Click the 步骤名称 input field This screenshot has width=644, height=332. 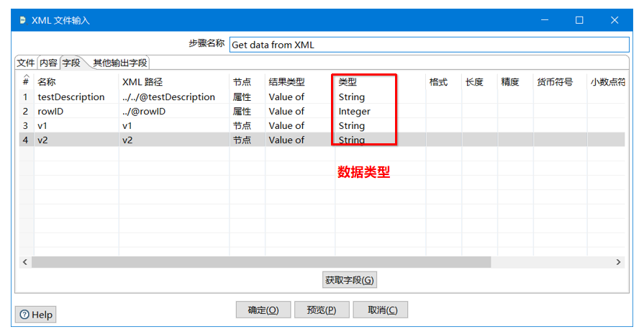429,45
